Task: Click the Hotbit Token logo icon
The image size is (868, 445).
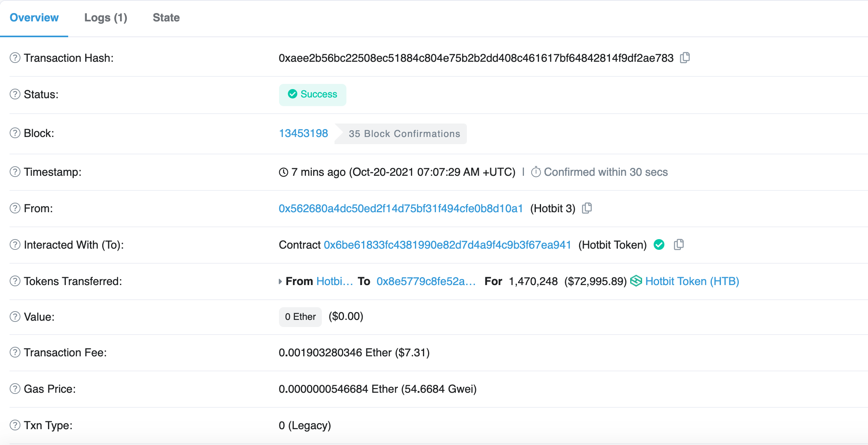Action: coord(636,281)
